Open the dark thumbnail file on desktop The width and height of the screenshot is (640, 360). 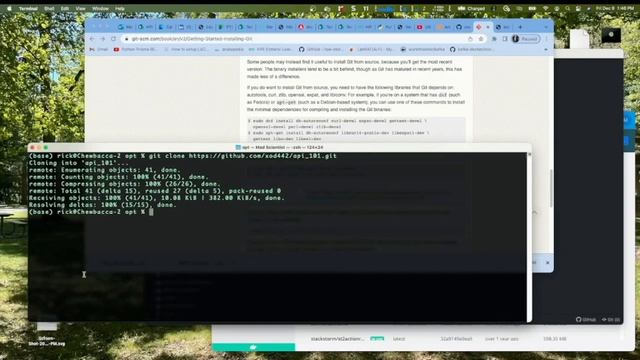click(x=611, y=36)
